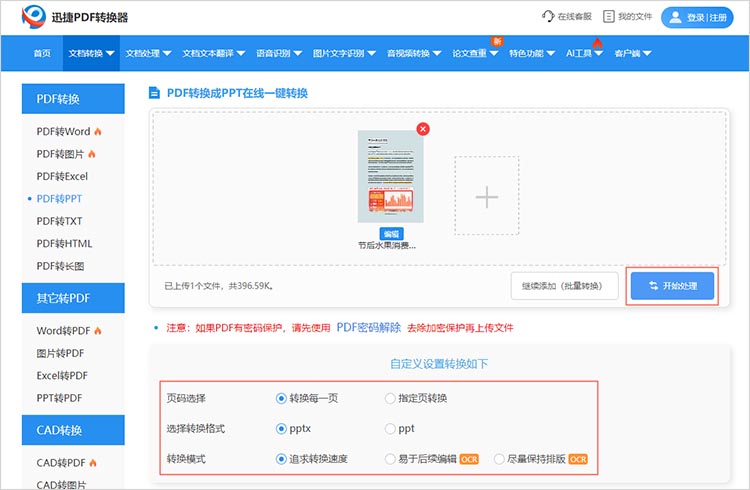This screenshot has height=490, width=750.
Task: Open PPT转PDF in sidebar
Action: (x=59, y=398)
